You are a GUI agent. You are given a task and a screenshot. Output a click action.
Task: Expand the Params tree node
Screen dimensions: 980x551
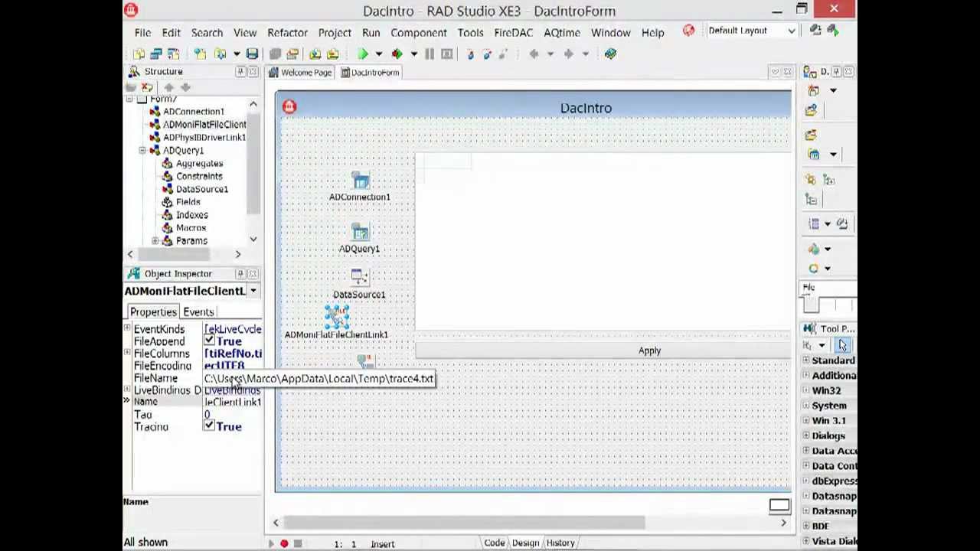coord(155,241)
